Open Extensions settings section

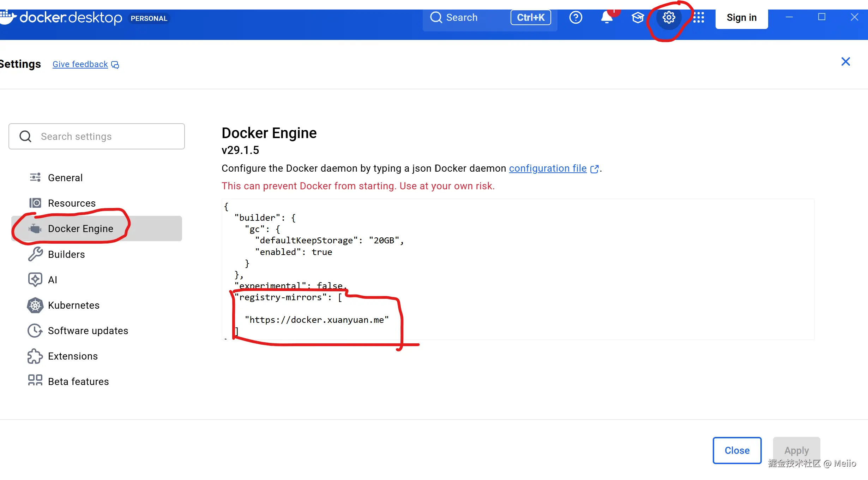pyautogui.click(x=73, y=356)
